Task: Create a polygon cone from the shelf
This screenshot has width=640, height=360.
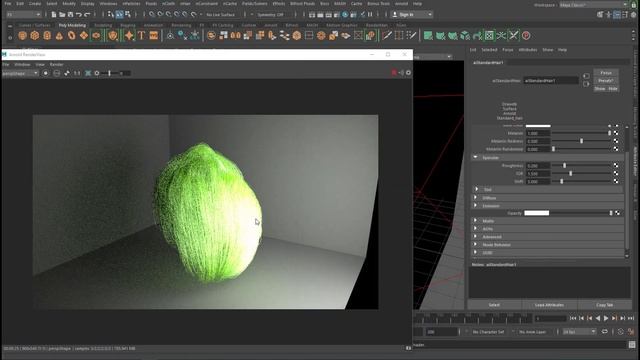Action: click(x=59, y=36)
